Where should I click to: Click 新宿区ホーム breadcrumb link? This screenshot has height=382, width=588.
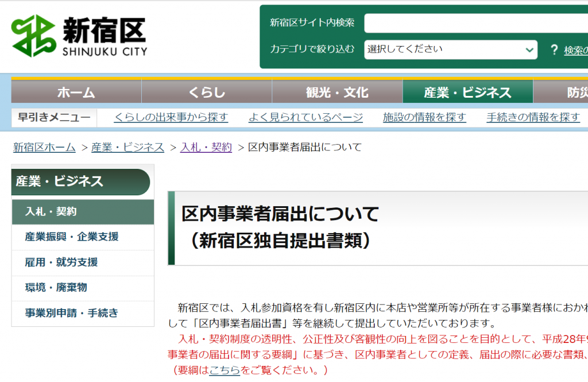tap(44, 148)
